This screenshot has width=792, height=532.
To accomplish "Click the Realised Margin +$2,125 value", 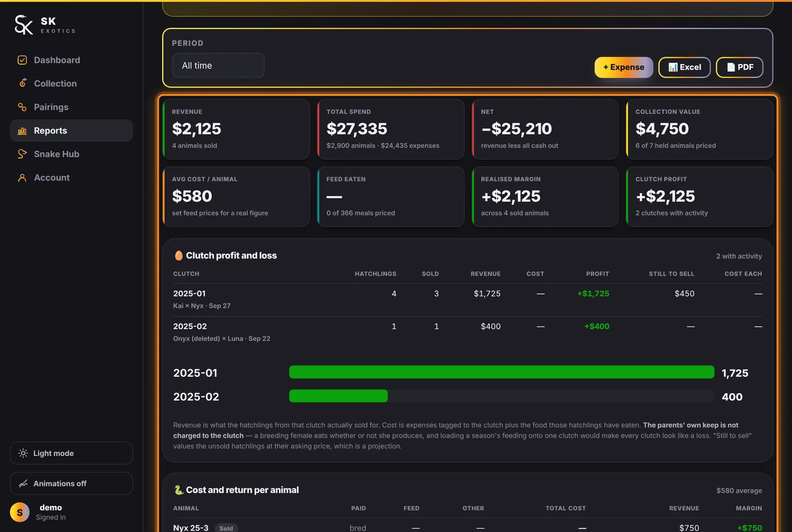I will 511,196.
